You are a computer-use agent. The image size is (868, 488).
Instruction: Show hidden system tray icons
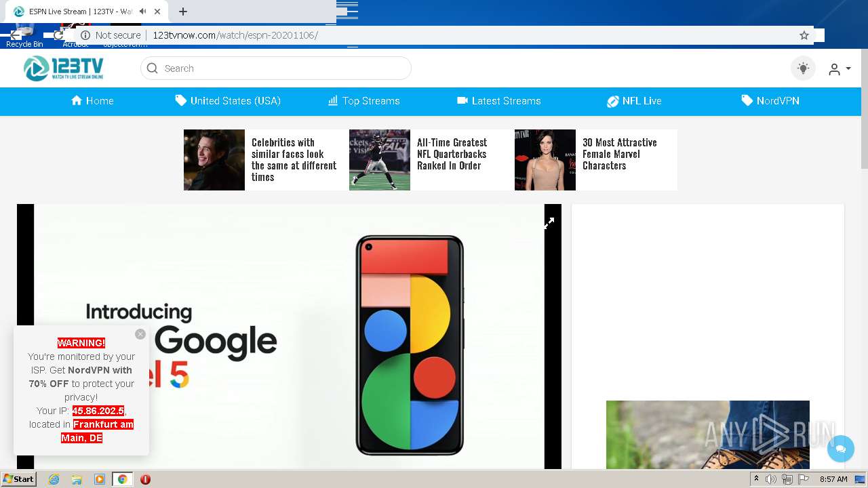point(756,479)
